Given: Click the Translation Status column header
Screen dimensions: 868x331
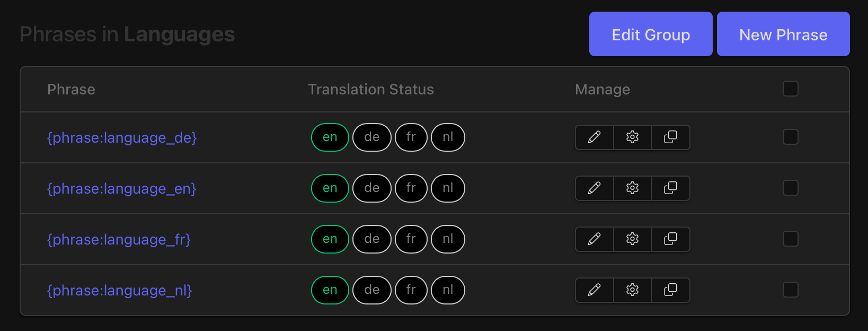Looking at the screenshot, I should [371, 90].
